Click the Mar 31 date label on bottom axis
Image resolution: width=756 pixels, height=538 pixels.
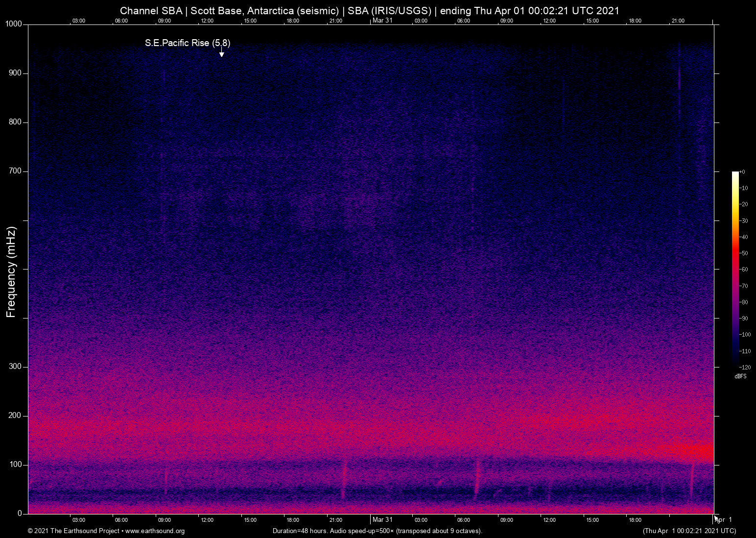[382, 519]
